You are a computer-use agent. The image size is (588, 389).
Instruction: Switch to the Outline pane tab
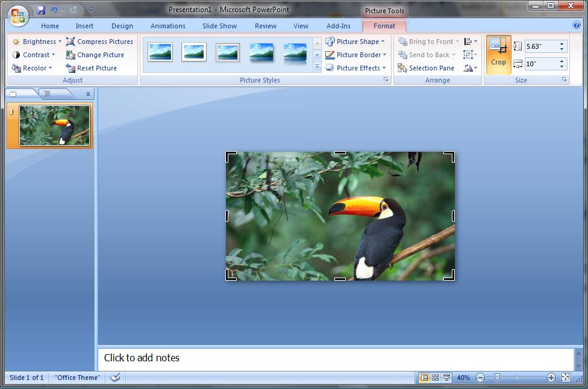click(x=47, y=94)
